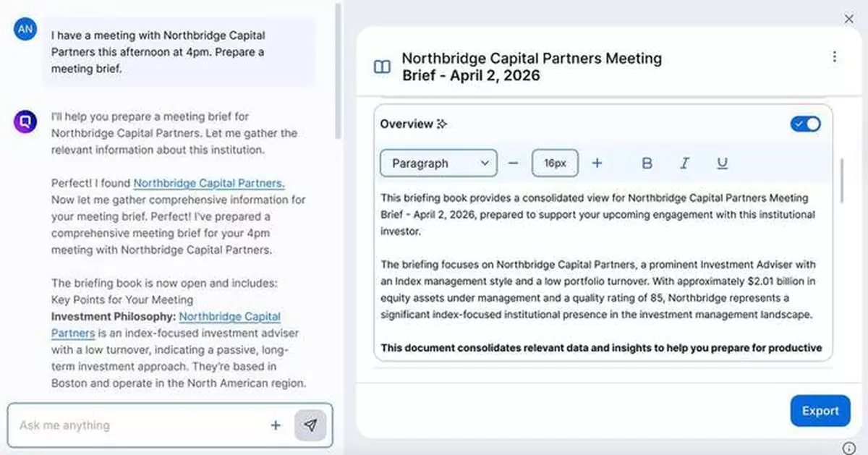This screenshot has width=868, height=455.
Task: Open the Paragraph style dropdown
Action: [438, 163]
